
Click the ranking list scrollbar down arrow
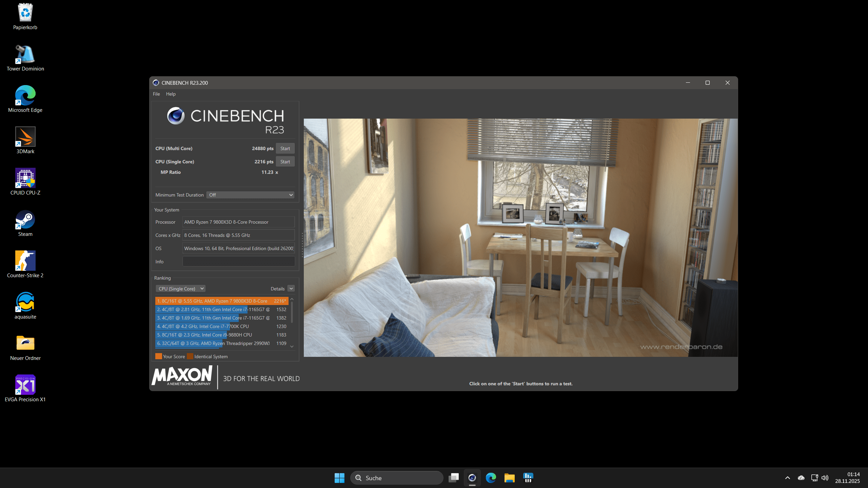click(x=292, y=346)
